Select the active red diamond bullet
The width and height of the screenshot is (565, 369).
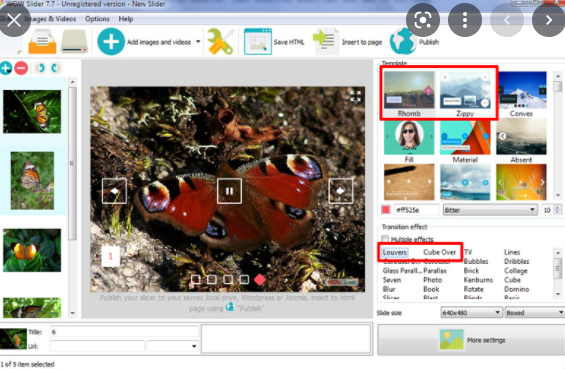[259, 280]
